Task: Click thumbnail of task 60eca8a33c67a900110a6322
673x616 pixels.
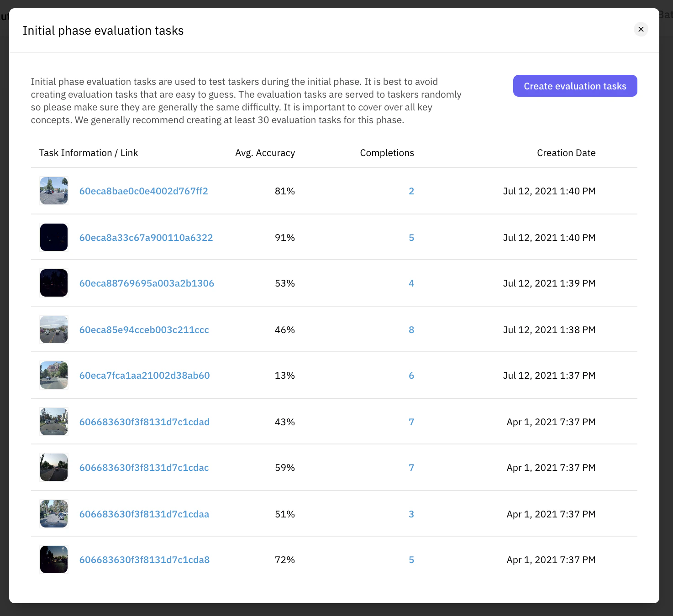Action: [54, 237]
